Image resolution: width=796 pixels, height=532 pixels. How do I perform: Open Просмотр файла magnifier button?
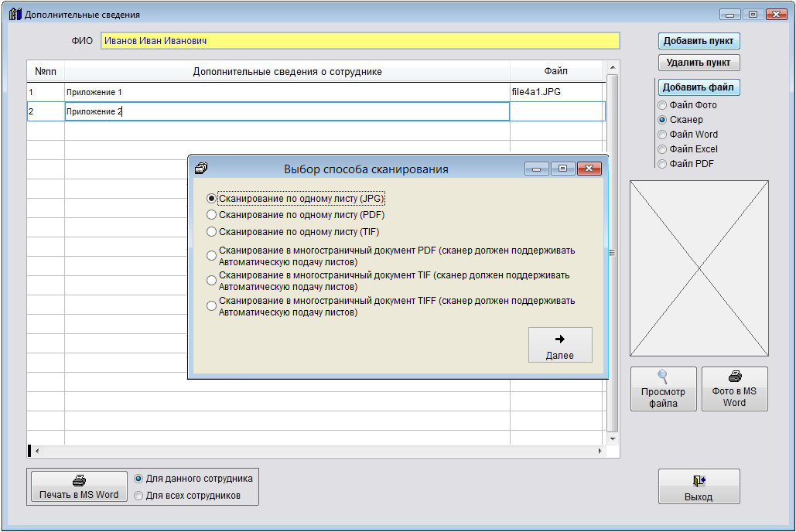[x=663, y=388]
